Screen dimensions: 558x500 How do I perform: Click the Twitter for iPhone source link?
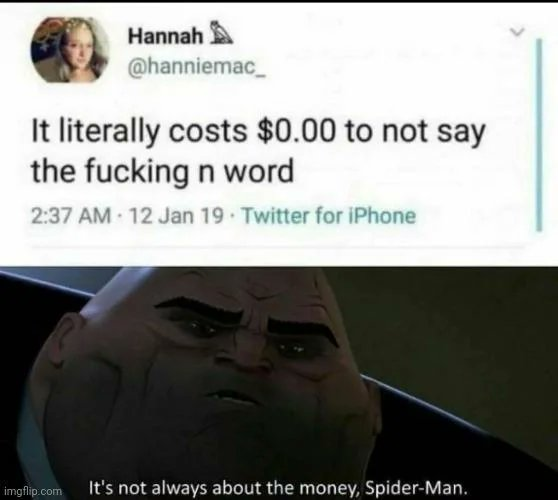(x=328, y=215)
